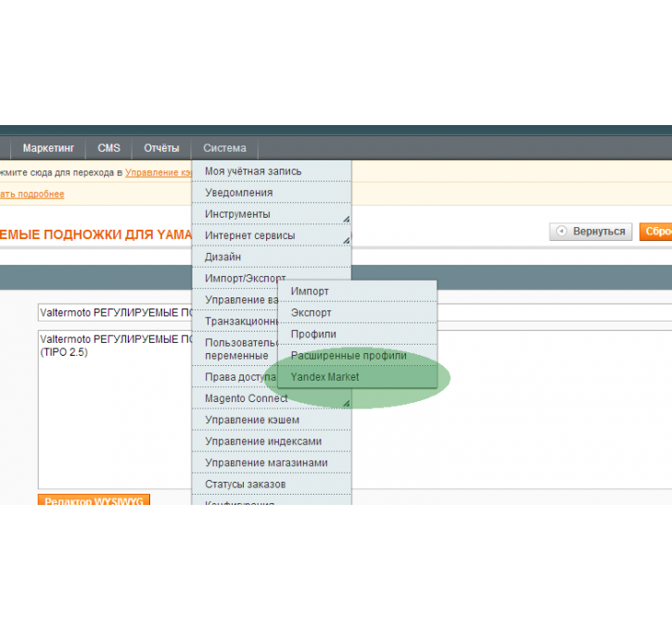Focus the Valtermoto name input field
The width and height of the screenshot is (672, 630).
(115, 312)
